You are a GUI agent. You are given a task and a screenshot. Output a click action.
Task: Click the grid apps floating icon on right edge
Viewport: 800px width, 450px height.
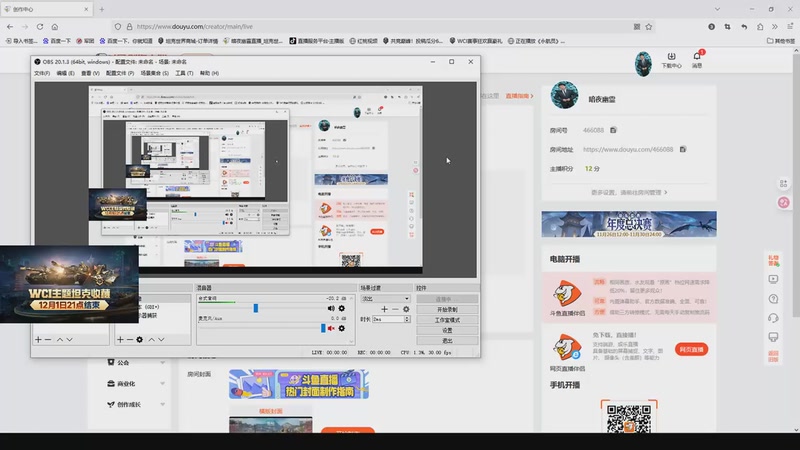(783, 183)
